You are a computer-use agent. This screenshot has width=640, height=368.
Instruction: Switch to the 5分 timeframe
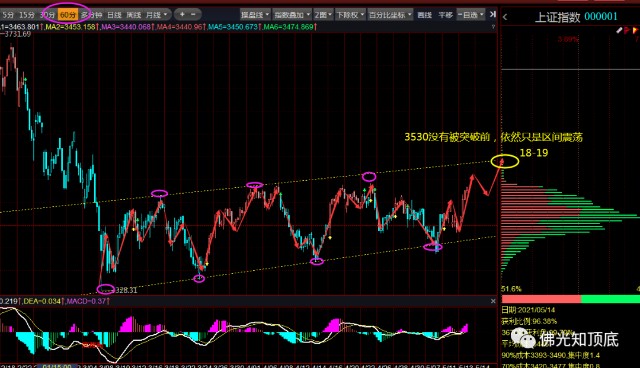pos(8,15)
